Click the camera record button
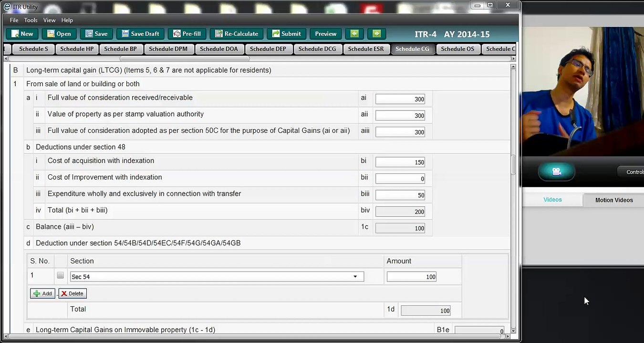The image size is (644, 343). (x=556, y=171)
